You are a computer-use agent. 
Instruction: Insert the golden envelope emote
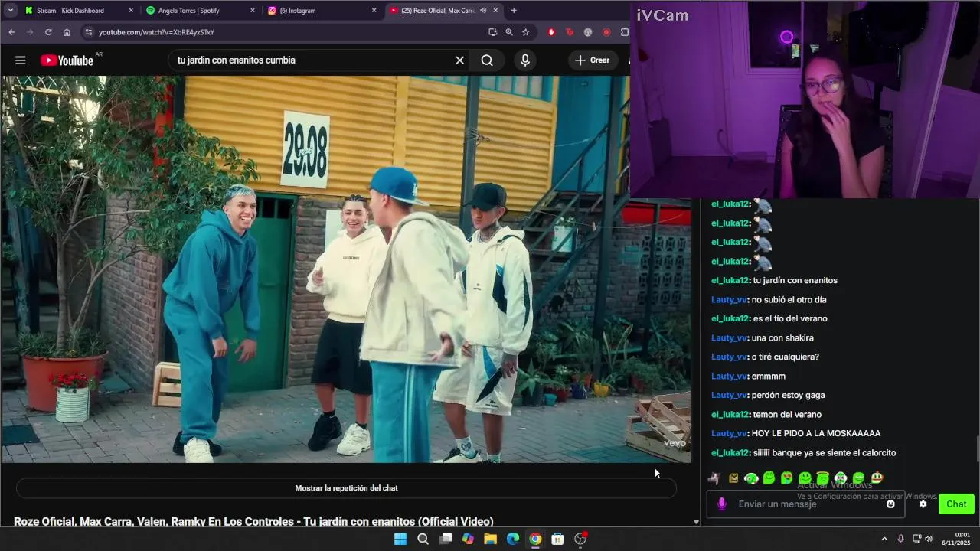coord(733,478)
